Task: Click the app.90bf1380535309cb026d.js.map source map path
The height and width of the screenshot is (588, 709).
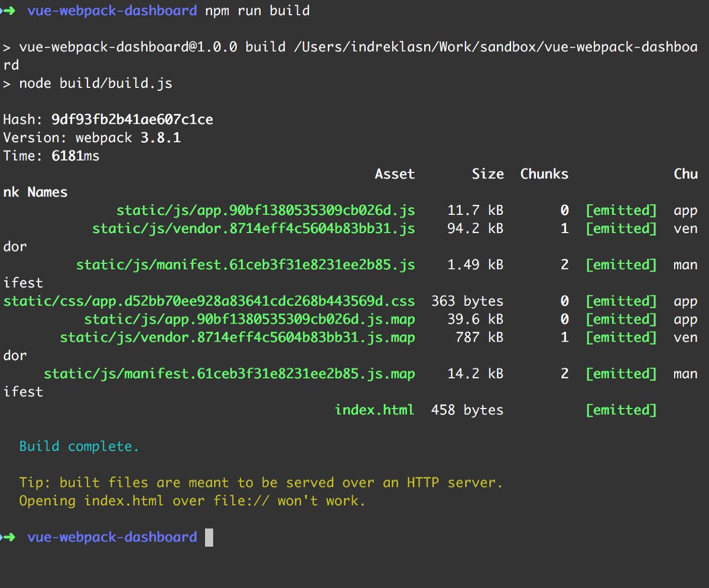Action: 249,319
